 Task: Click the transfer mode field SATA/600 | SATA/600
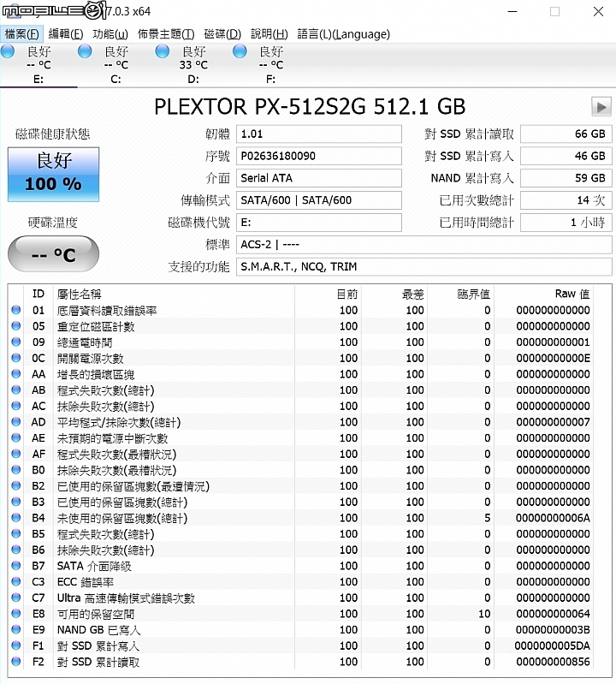318,200
